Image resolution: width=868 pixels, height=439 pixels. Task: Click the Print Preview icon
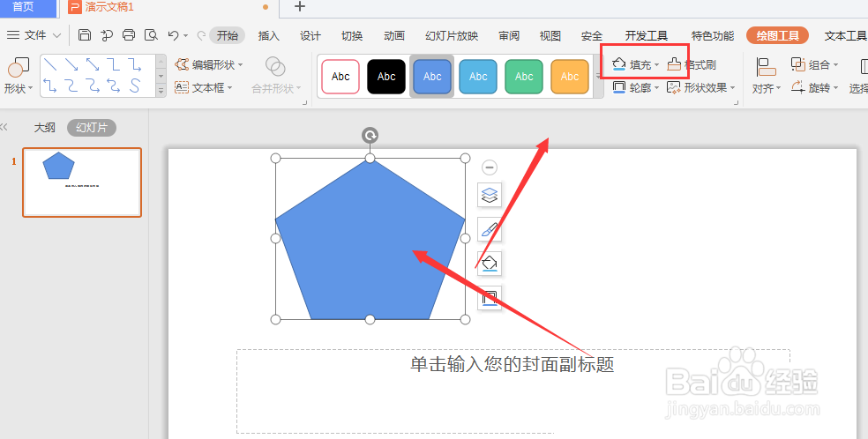[151, 35]
